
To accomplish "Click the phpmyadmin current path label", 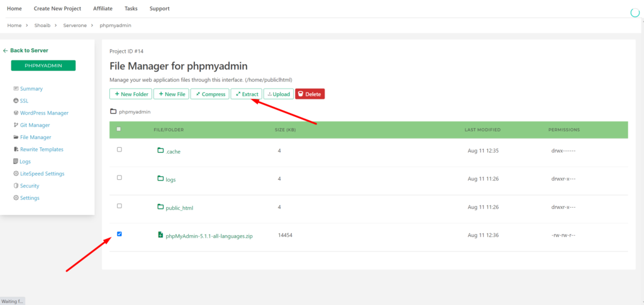I will point(135,112).
